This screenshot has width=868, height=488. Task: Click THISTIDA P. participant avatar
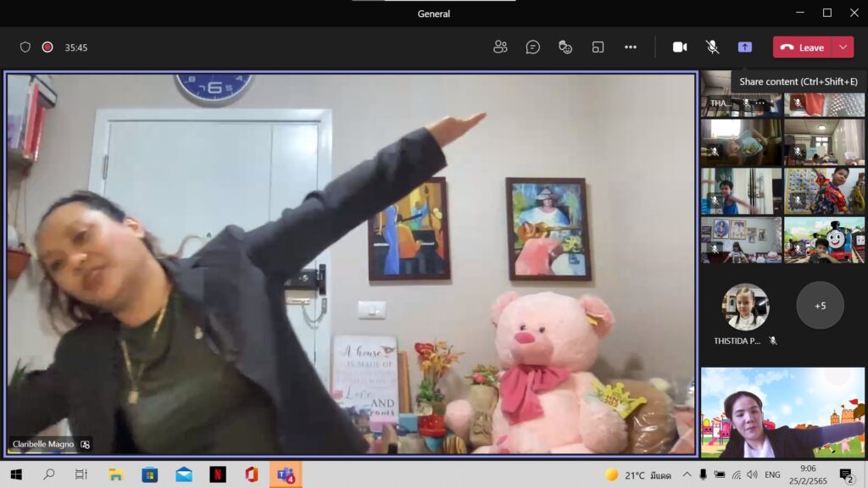pyautogui.click(x=745, y=308)
